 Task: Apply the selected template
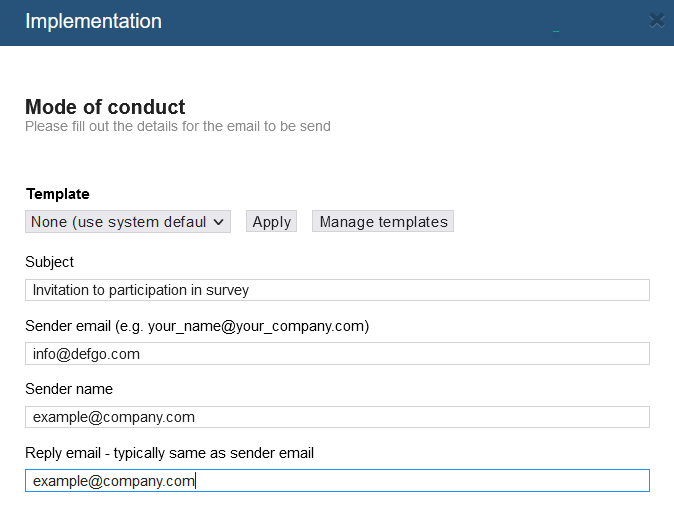[271, 221]
